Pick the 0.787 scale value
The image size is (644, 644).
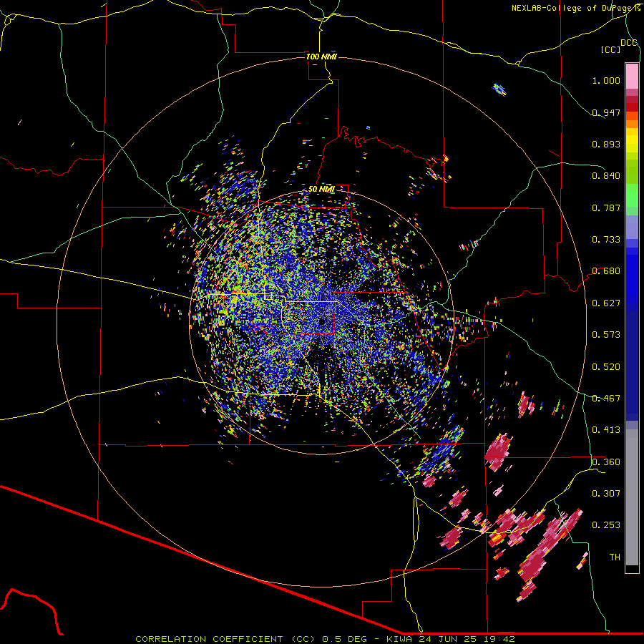coord(606,208)
